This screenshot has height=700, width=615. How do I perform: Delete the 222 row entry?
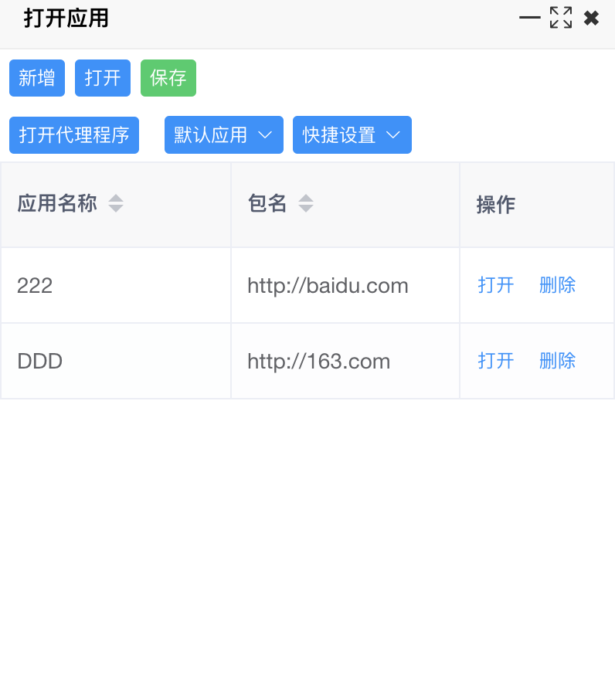[x=557, y=285]
